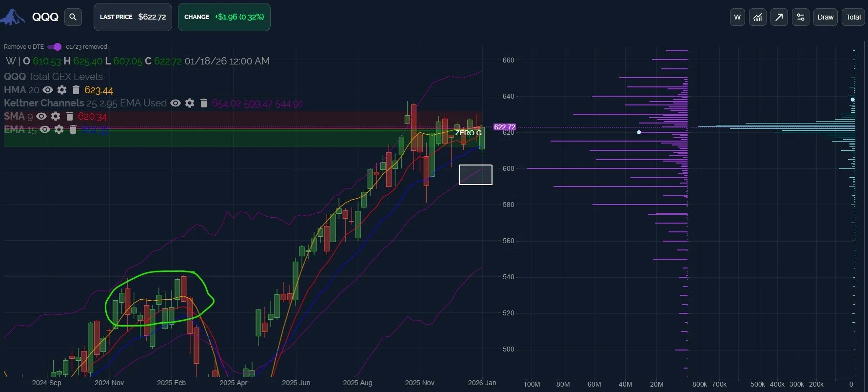Click the QQQ Total GEX Levels label
868x392 pixels.
(53, 77)
